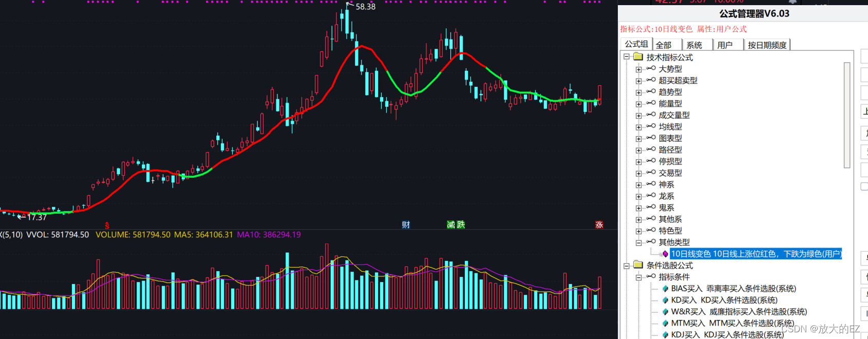Click the blue diamond icon beside W&R买入
Image resolution: width=868 pixels, height=339 pixels.
tap(665, 312)
